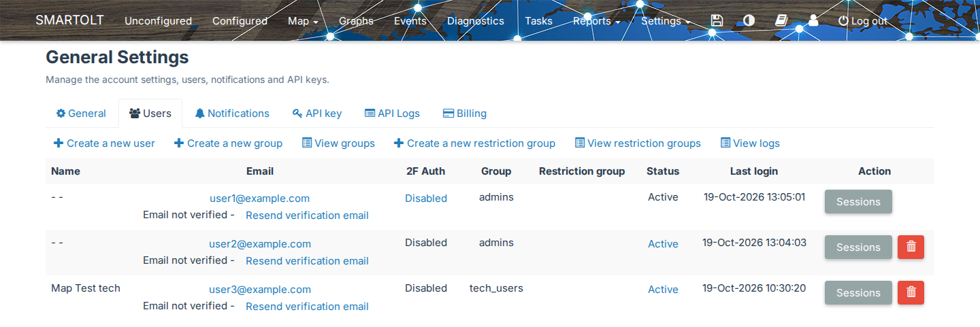Open the documentation book icon

(781, 20)
